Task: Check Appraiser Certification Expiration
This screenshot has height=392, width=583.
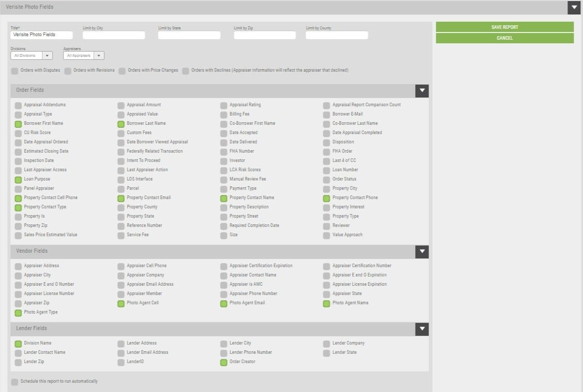Action: (x=224, y=267)
